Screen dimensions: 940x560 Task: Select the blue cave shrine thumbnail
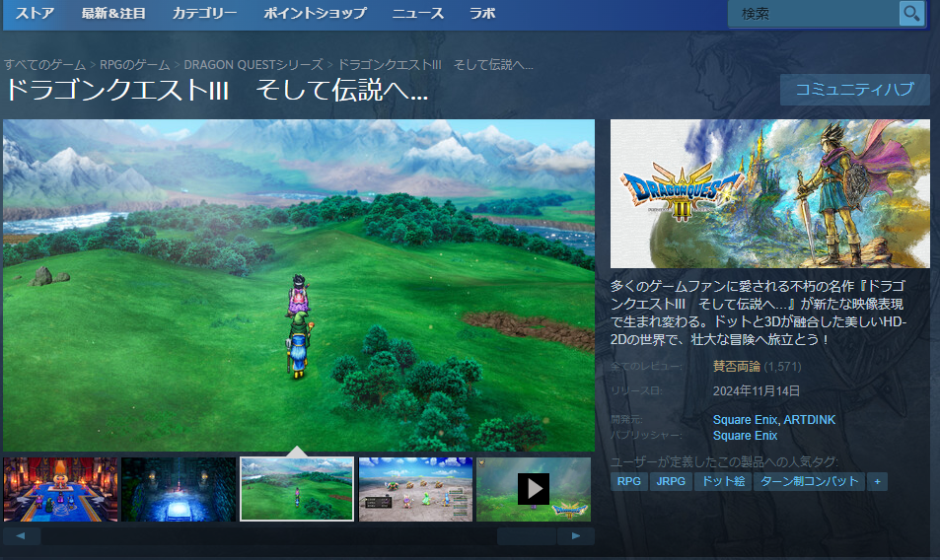[x=179, y=489]
